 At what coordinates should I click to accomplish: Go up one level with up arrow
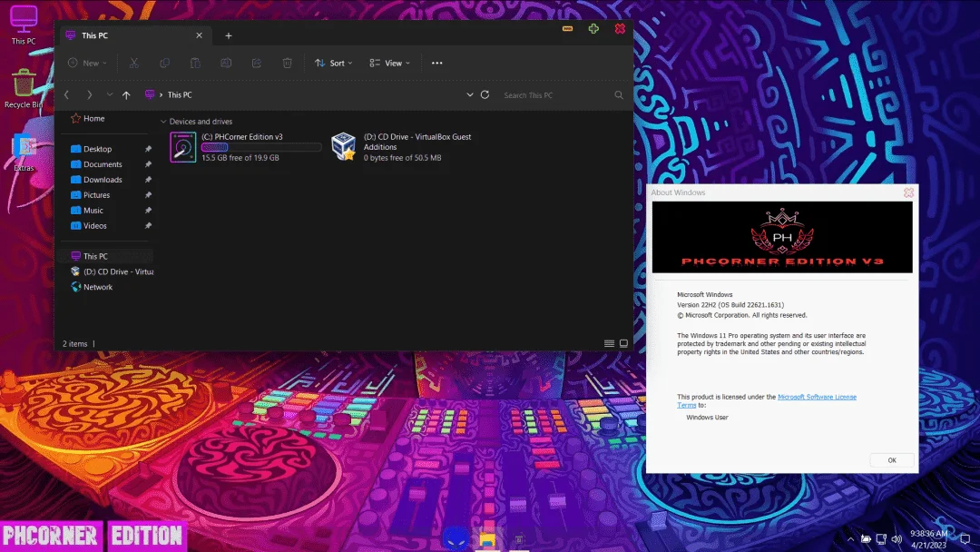[x=126, y=95]
